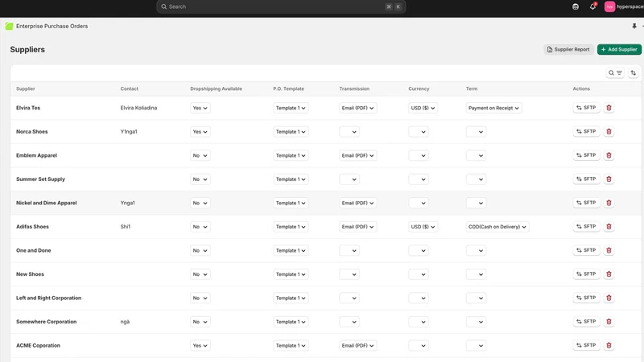The width and height of the screenshot is (644, 362).
Task: Open Dropshipping dropdown for Elvira Tes
Action: (x=200, y=108)
